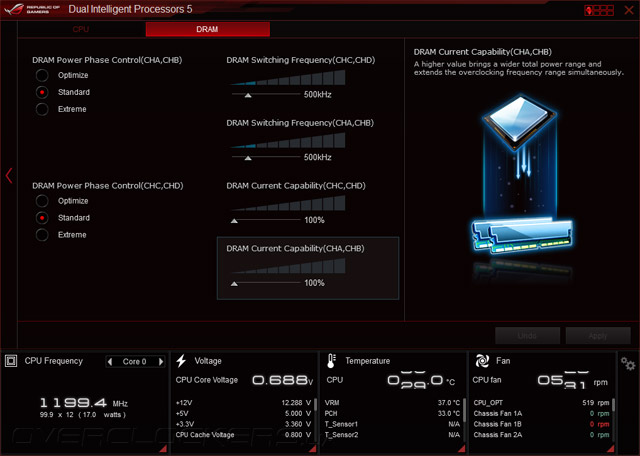Select Extreme for Phase Control (CHA,CHB)
The height and width of the screenshot is (456, 640).
(42, 109)
